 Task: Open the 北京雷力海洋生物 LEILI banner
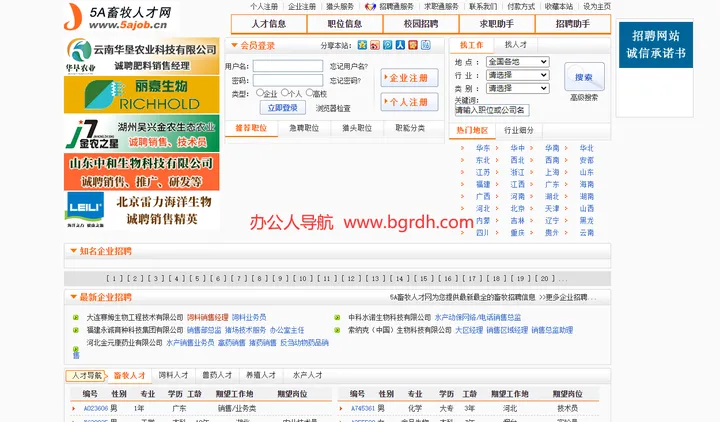coord(141,210)
